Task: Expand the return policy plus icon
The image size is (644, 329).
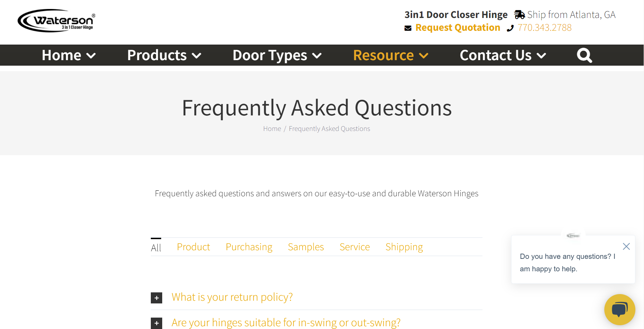Action: [157, 298]
